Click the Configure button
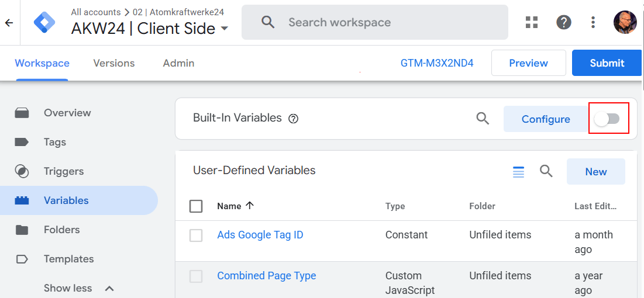 [x=546, y=119]
